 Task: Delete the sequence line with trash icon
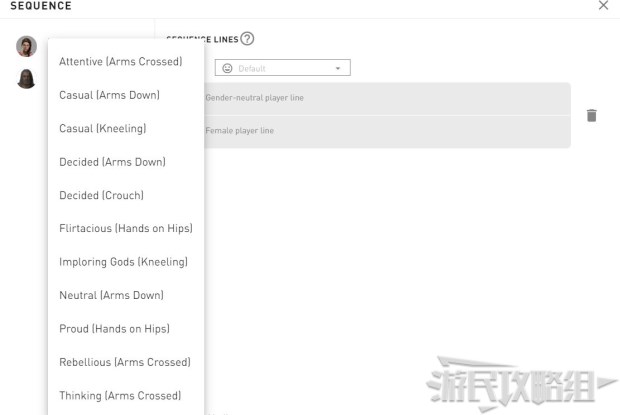(x=592, y=115)
